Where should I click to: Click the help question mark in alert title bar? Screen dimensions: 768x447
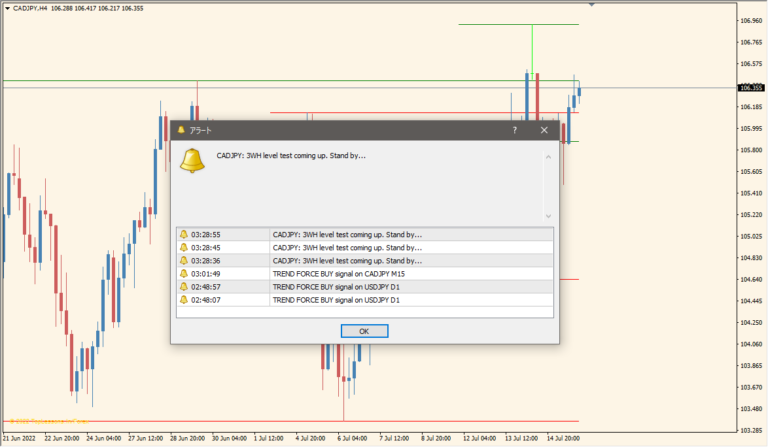(x=515, y=130)
